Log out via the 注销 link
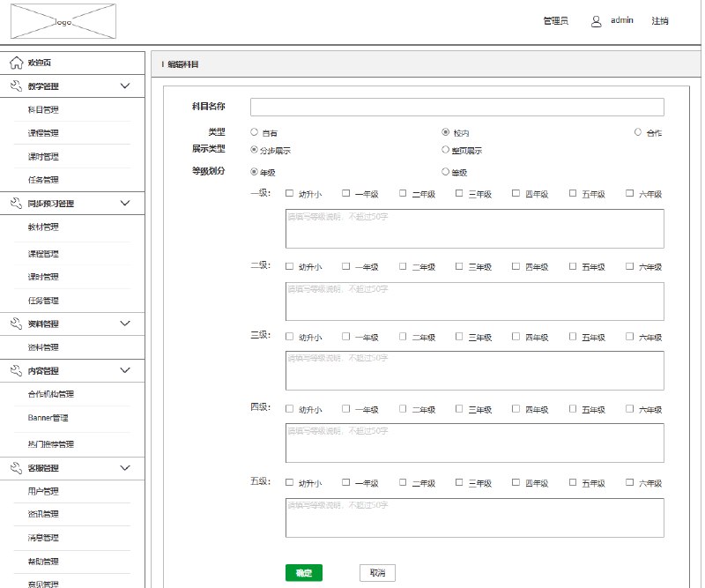Screen dimensions: 705x588 pyautogui.click(x=660, y=20)
